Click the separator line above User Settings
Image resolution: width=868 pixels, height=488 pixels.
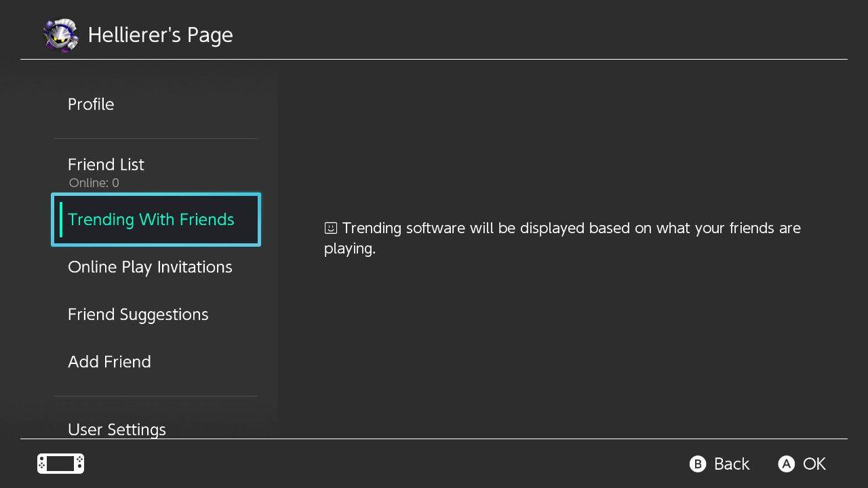[x=156, y=396]
